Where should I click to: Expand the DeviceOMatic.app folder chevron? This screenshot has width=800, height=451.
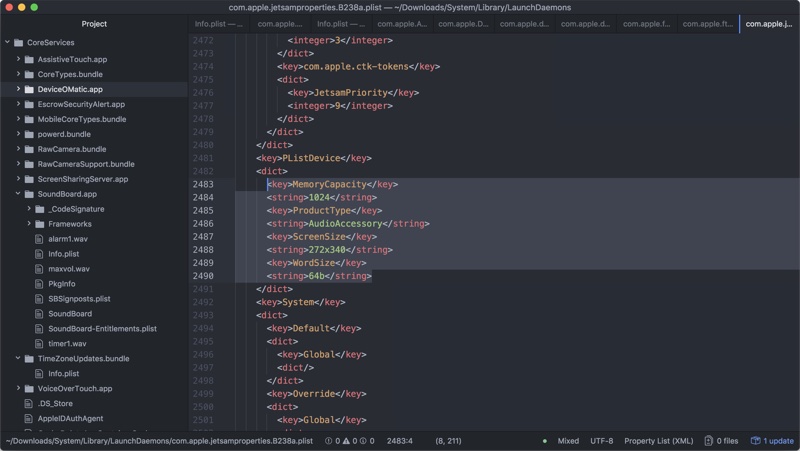pyautogui.click(x=18, y=89)
